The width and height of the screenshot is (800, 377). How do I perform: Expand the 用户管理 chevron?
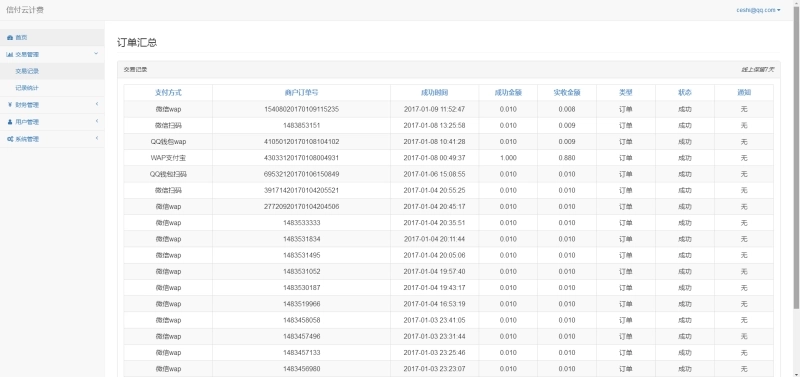(97, 121)
